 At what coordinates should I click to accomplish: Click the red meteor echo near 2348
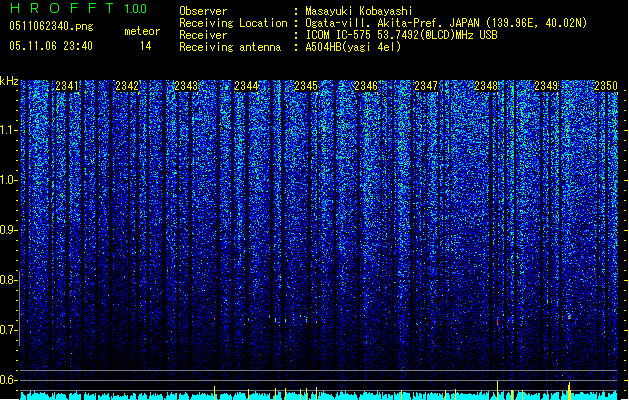coord(497,322)
